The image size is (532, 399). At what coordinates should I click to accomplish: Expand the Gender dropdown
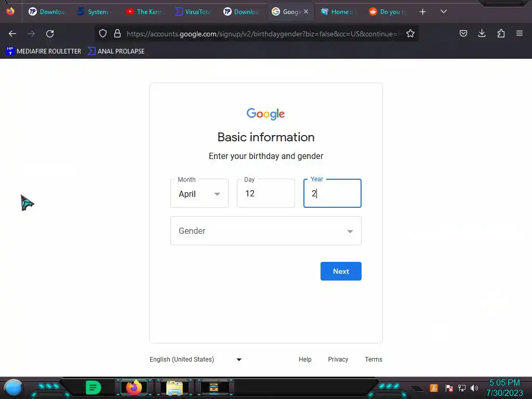pos(266,231)
